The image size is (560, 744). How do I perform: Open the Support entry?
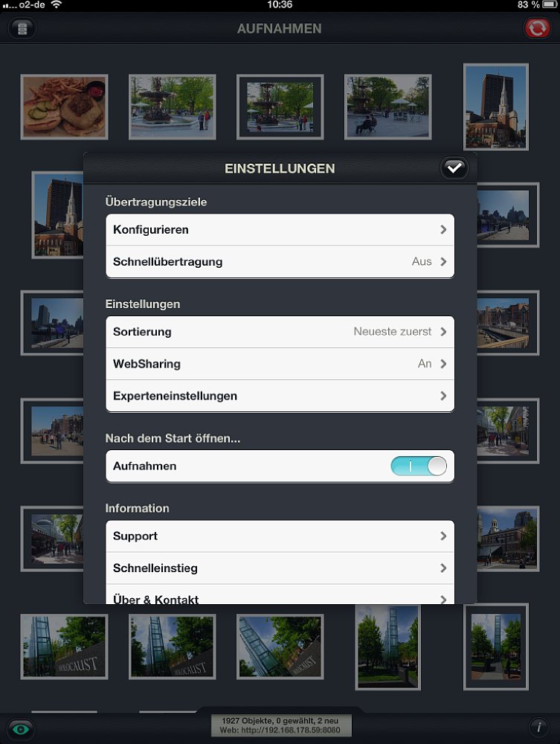click(x=280, y=536)
